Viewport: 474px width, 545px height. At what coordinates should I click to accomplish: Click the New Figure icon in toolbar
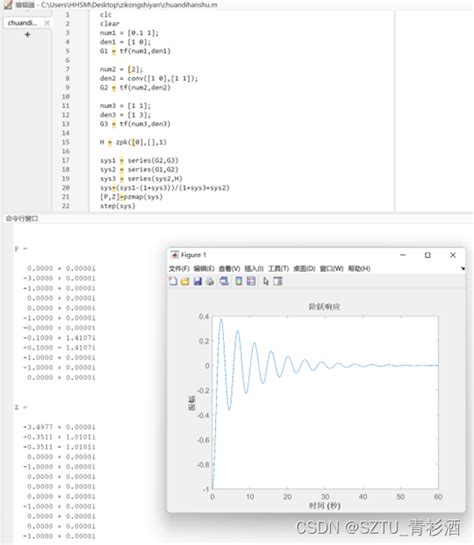coord(173,281)
